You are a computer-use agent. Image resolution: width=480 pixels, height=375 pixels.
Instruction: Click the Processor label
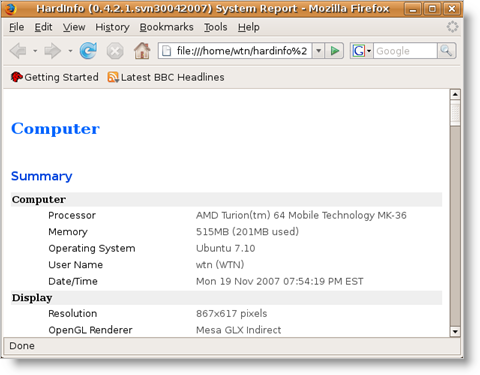pos(72,215)
